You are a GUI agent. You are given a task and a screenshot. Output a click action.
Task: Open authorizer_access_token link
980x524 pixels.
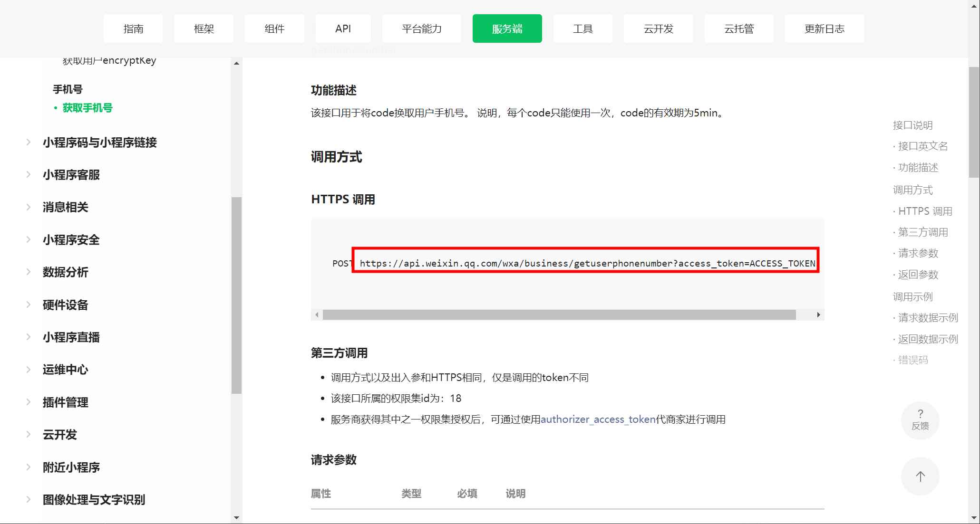pos(598,419)
